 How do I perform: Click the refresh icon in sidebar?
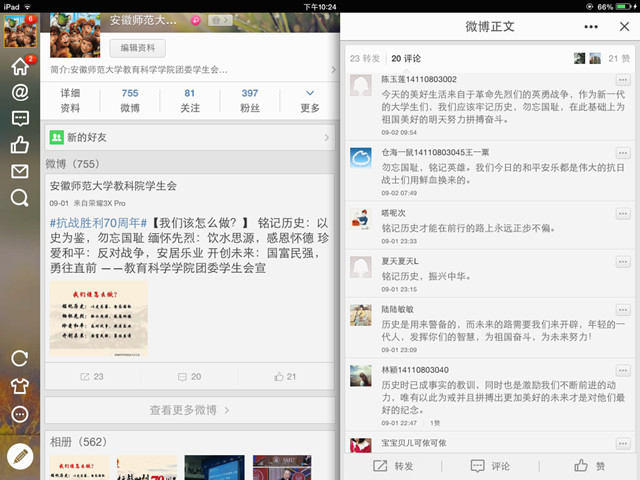19,358
